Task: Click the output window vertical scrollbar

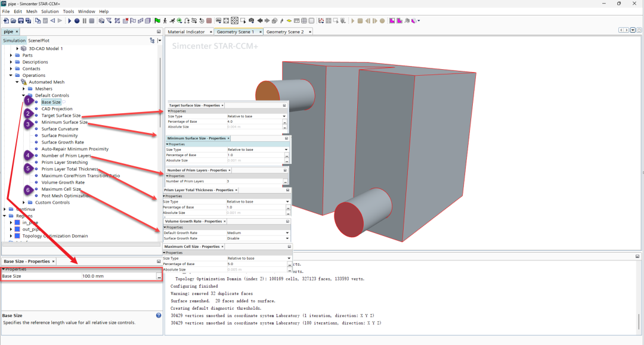Action: 639,321
